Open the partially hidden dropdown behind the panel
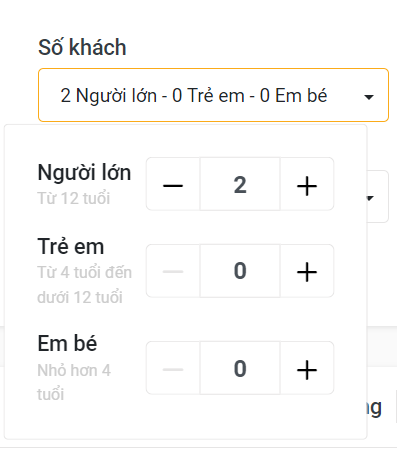The image size is (397, 464). tap(378, 197)
